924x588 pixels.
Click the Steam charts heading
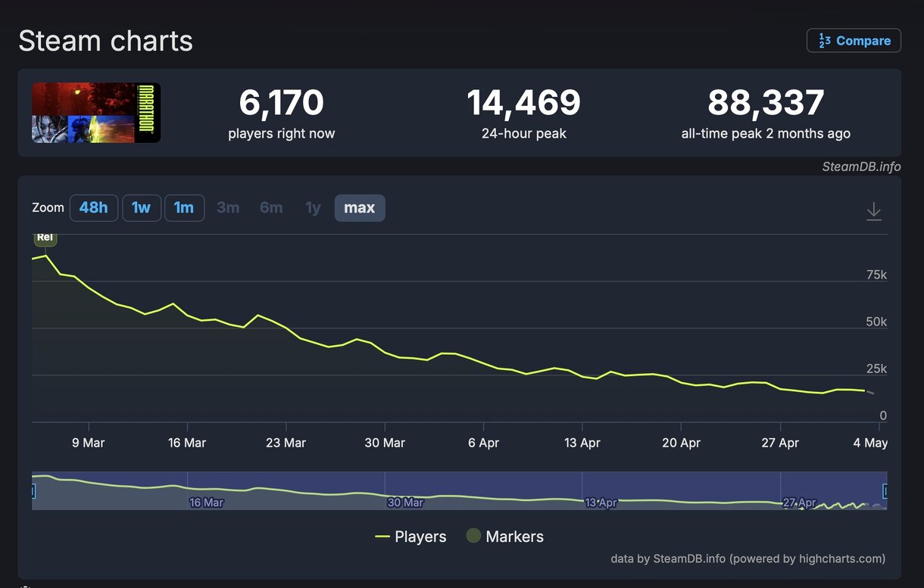105,41
